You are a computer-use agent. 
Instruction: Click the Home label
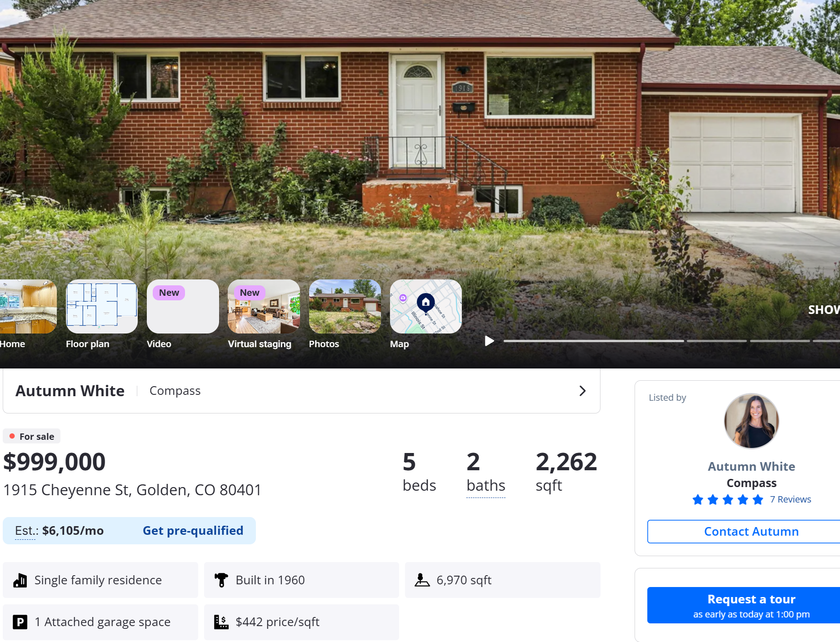point(12,344)
